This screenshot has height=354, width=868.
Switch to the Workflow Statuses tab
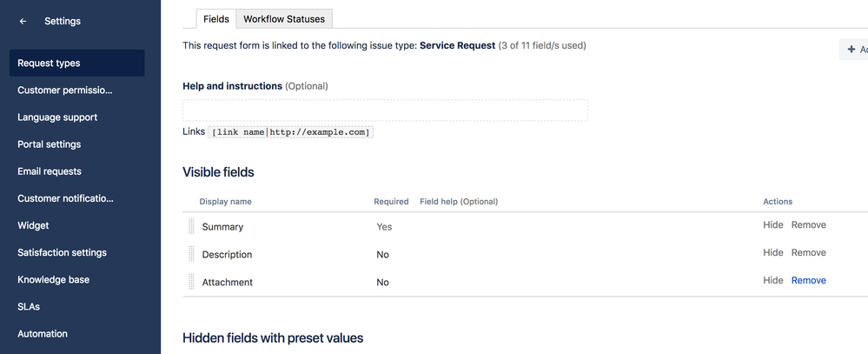pyautogui.click(x=284, y=18)
